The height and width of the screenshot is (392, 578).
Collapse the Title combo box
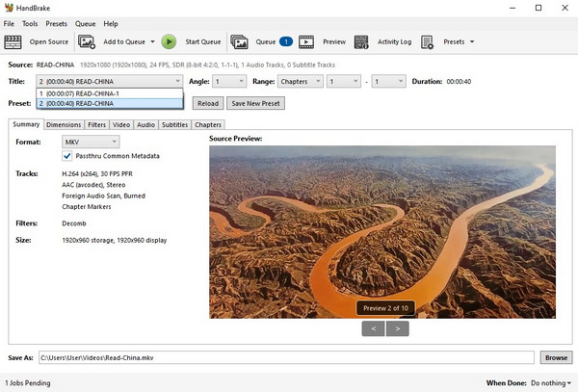(109, 82)
